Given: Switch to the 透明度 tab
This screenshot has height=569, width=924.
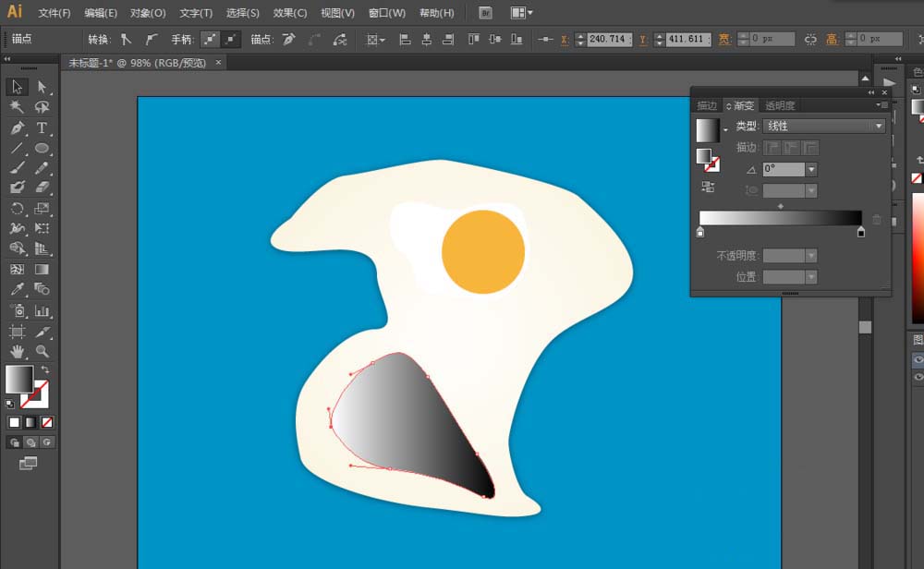Looking at the screenshot, I should (780, 106).
